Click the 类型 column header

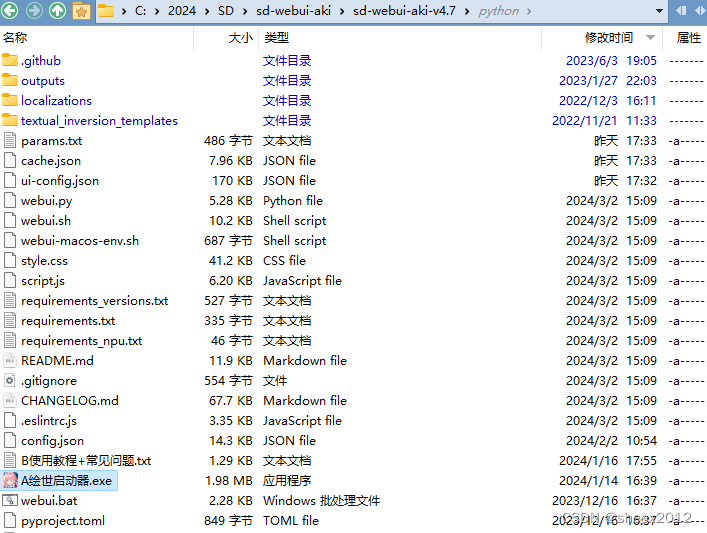click(x=276, y=37)
